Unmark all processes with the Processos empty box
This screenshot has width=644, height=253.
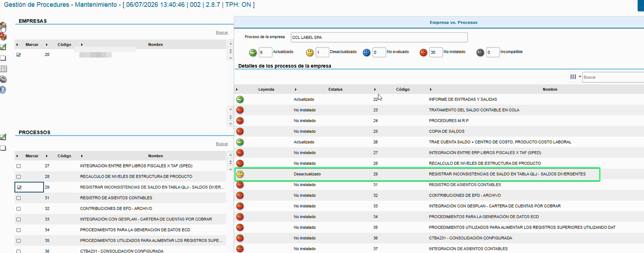[x=3, y=148]
